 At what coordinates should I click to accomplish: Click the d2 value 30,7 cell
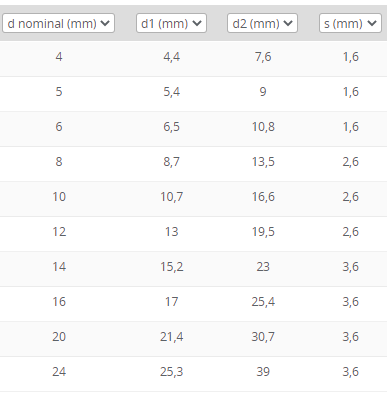[x=263, y=337]
